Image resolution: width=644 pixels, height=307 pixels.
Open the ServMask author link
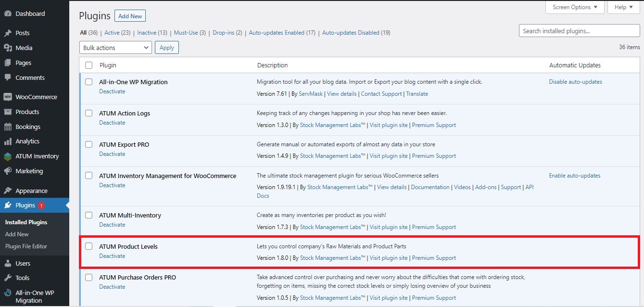pos(311,94)
